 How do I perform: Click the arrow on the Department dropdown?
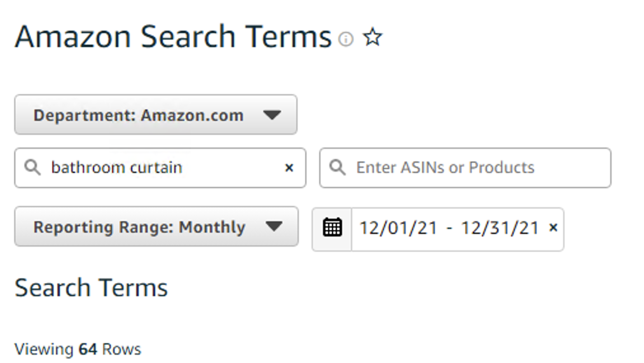[271, 115]
